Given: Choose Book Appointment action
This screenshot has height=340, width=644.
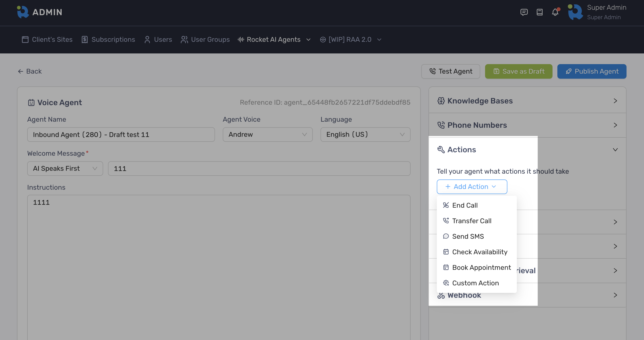Looking at the screenshot, I should pyautogui.click(x=481, y=267).
